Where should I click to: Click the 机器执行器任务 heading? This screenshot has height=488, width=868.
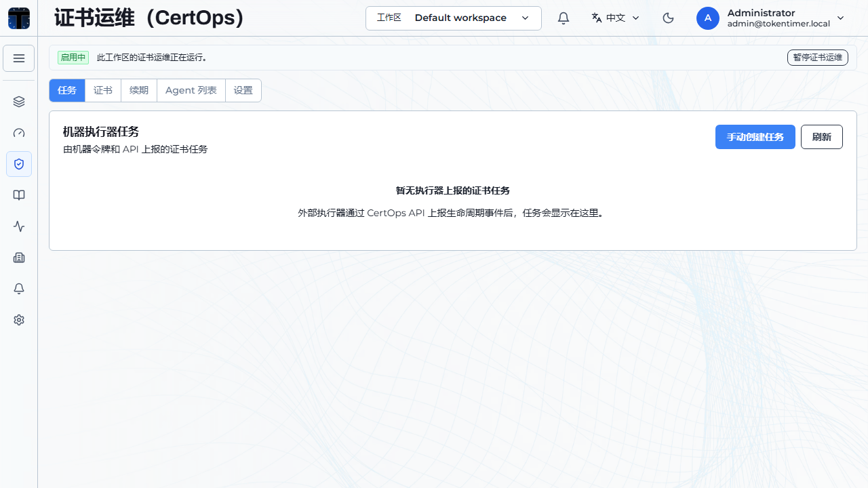pos(101,131)
